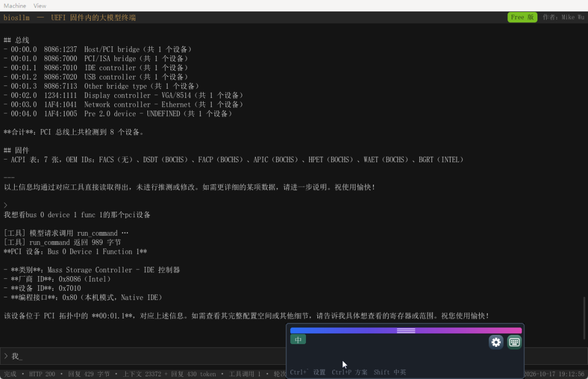
Task: Select the Network controller Ethernet row
Action: pos(124,105)
